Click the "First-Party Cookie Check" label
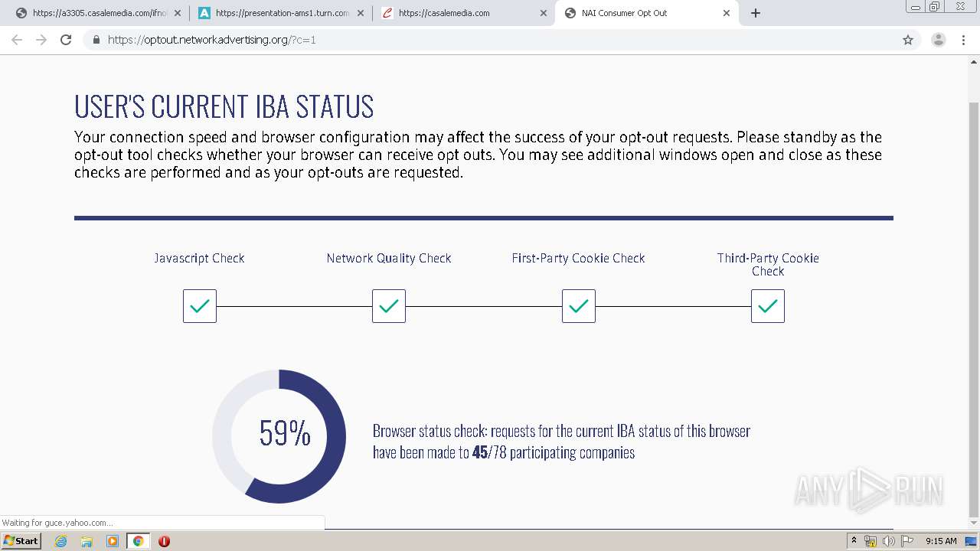Screen dimensions: 980x551 (578, 259)
